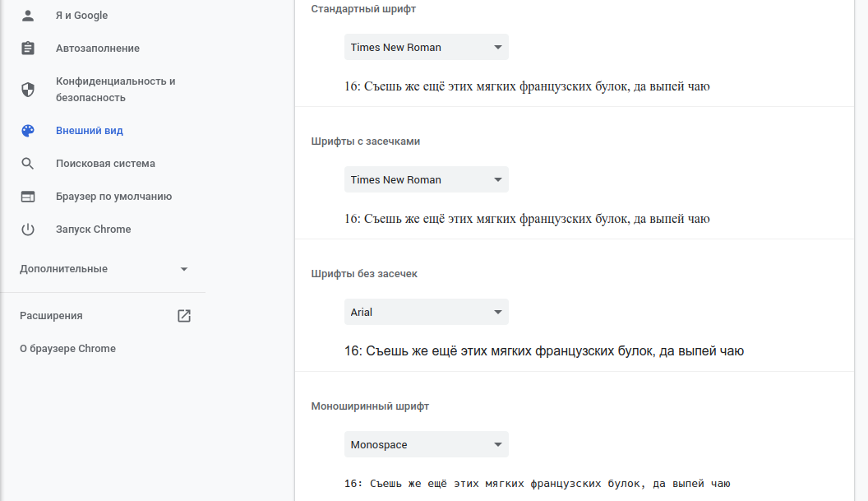This screenshot has width=868, height=501.
Task: Click the external link icon next to Расширения
Action: (x=184, y=316)
